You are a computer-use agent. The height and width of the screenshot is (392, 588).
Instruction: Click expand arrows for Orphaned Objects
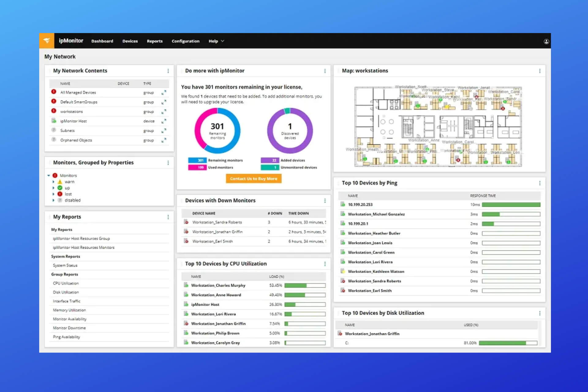coord(164,140)
